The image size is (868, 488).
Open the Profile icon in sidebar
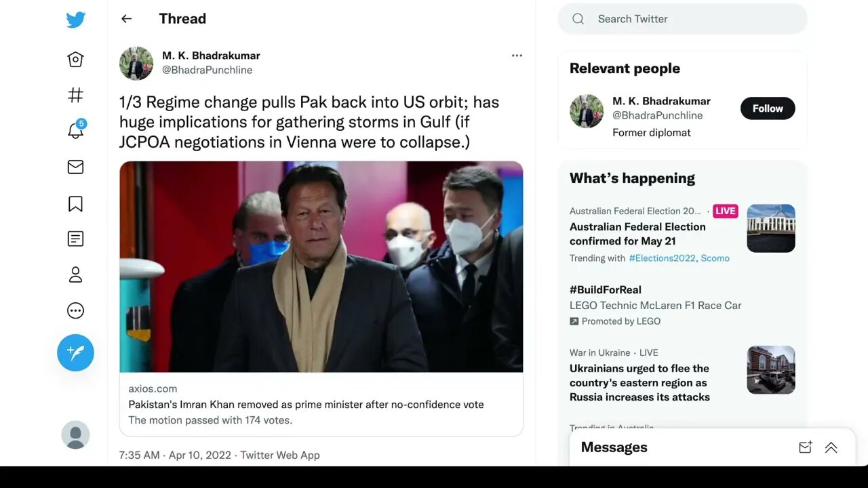(75, 274)
